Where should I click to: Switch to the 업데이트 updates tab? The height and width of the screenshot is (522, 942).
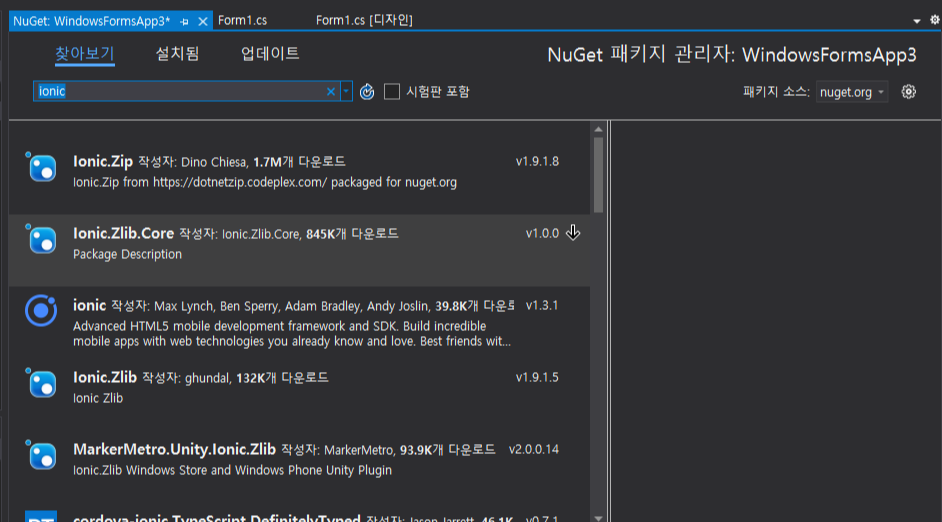coord(270,54)
